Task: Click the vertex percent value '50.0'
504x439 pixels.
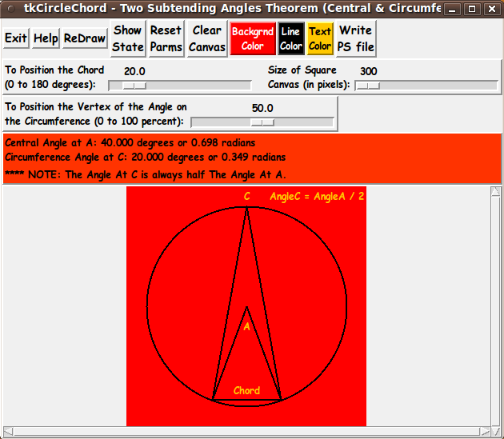Action: click(262, 108)
